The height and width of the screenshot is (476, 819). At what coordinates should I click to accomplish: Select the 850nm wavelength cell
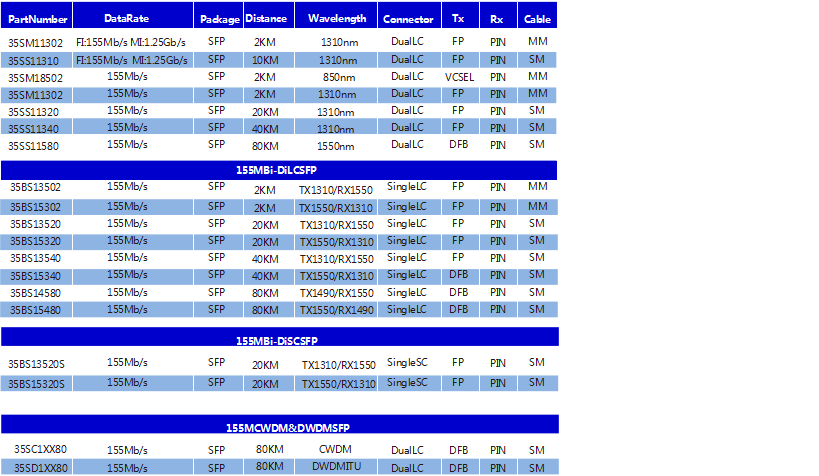(x=338, y=77)
